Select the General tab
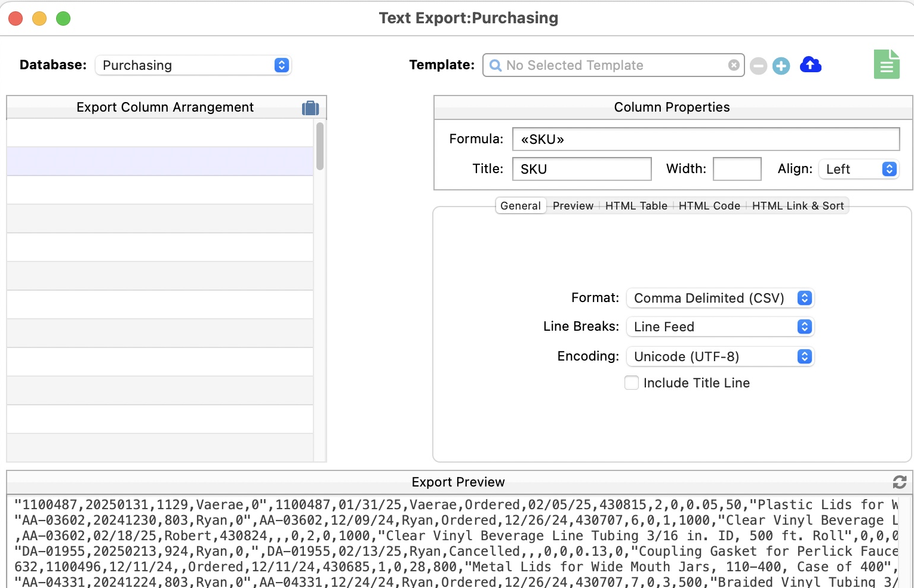914x588 pixels. (521, 206)
